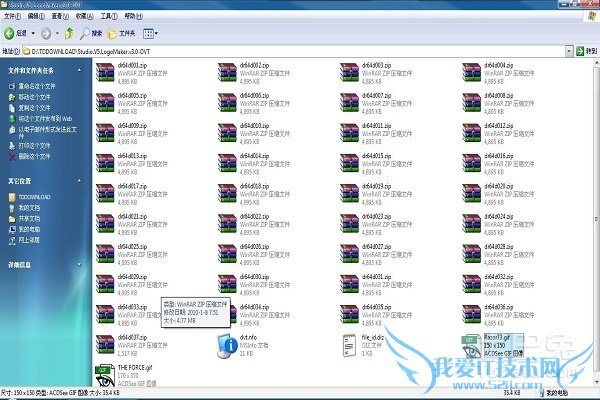Click file name dr64d019.zip
Viewport: 600px width, 400px height.
coord(377,186)
